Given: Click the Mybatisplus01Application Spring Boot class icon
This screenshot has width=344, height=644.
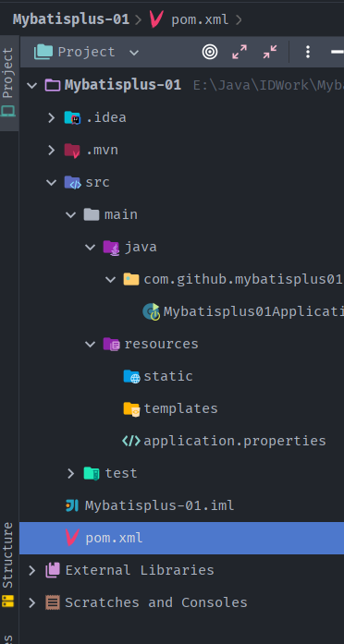Looking at the screenshot, I should (x=152, y=311).
